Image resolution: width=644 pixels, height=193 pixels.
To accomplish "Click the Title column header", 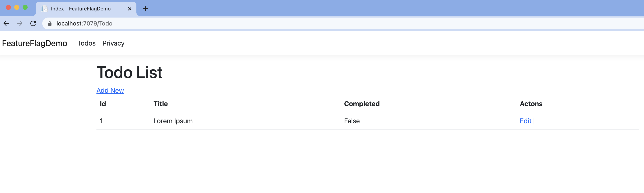I will (x=160, y=104).
